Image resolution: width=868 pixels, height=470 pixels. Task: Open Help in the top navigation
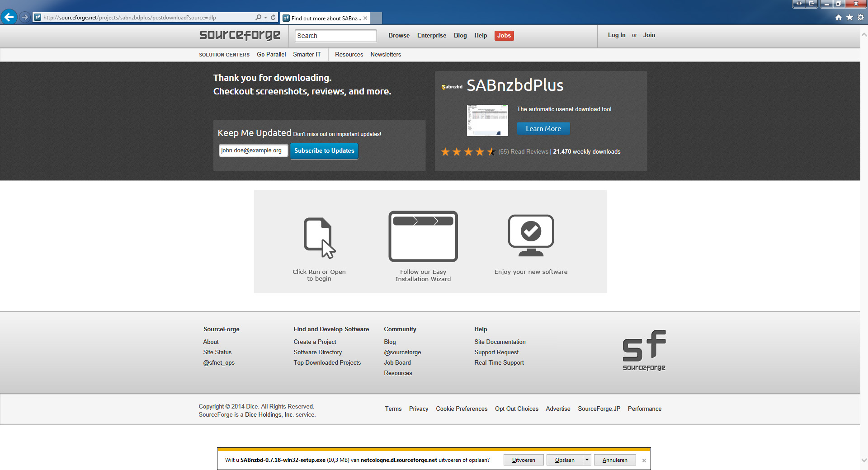[x=481, y=35]
